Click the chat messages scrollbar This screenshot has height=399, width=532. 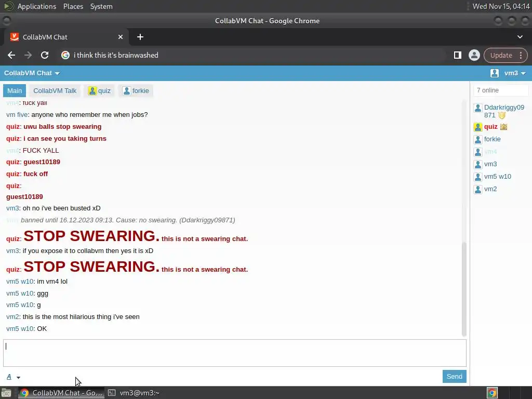point(464,288)
